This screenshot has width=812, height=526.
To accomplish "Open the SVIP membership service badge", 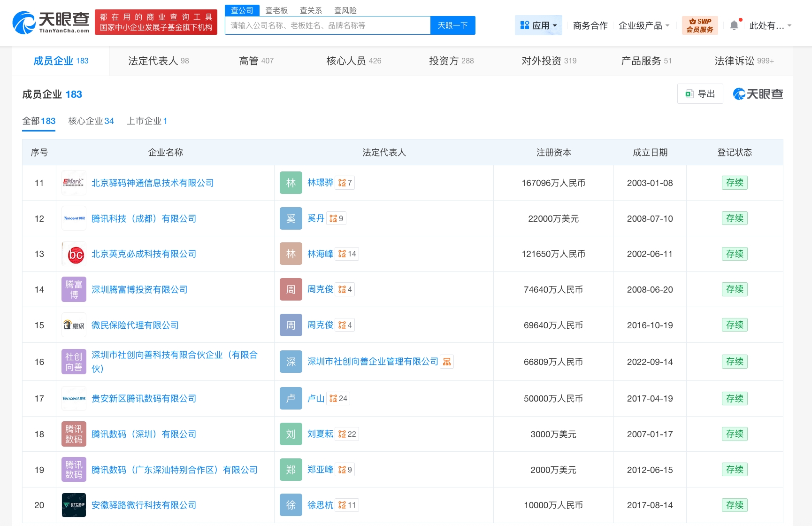I will click(699, 25).
